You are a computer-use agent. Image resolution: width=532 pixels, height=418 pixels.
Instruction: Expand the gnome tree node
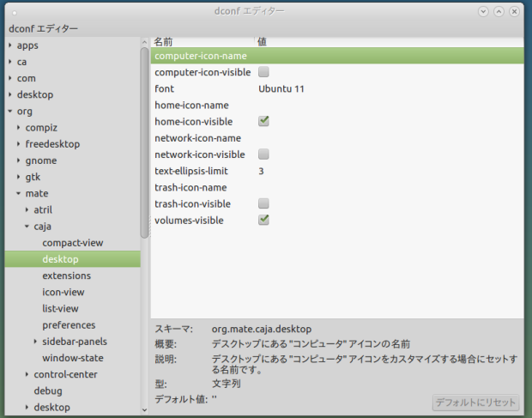point(18,161)
